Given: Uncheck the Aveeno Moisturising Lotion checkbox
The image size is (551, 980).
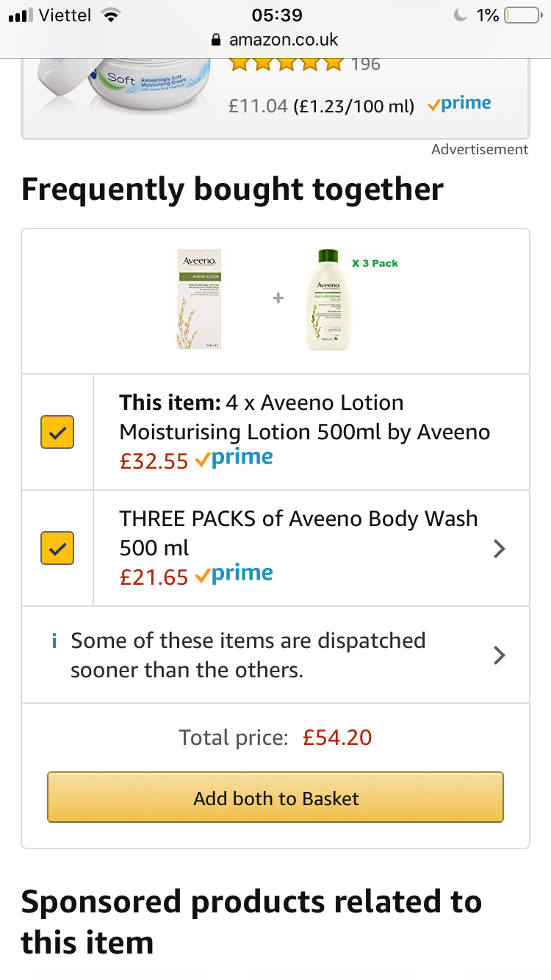Looking at the screenshot, I should 57,432.
